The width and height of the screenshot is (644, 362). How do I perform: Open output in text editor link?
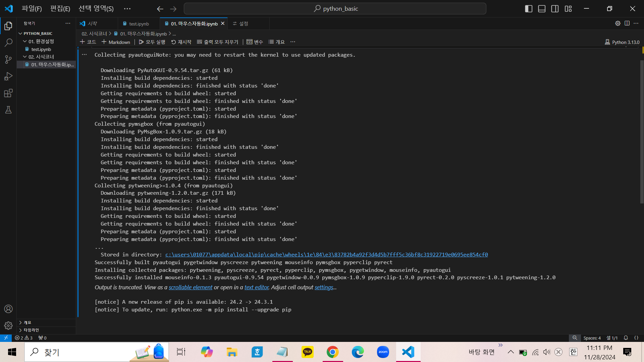click(257, 287)
